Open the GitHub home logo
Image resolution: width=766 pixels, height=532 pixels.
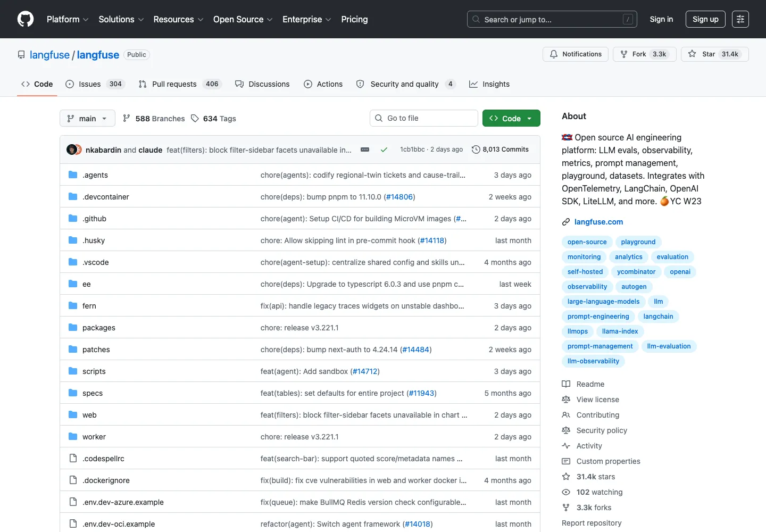click(x=26, y=19)
